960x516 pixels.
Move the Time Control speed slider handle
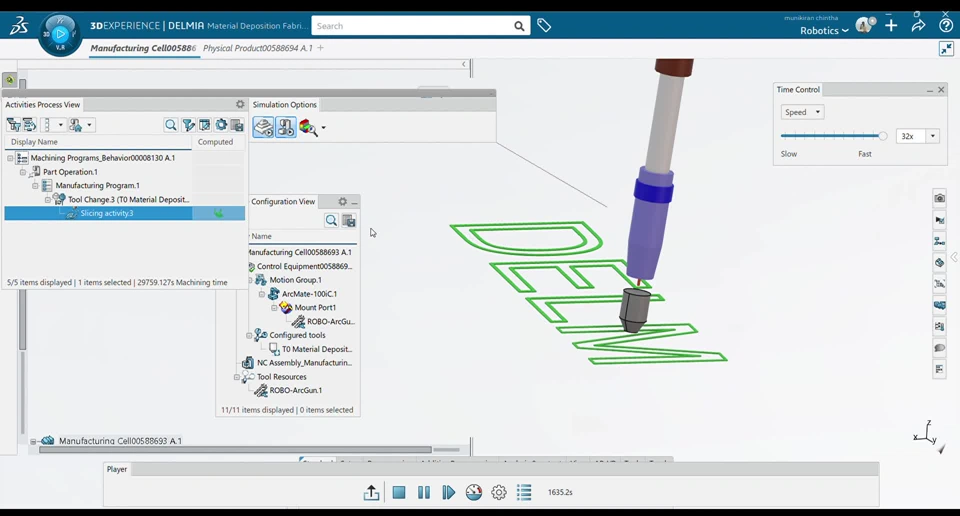(x=882, y=136)
